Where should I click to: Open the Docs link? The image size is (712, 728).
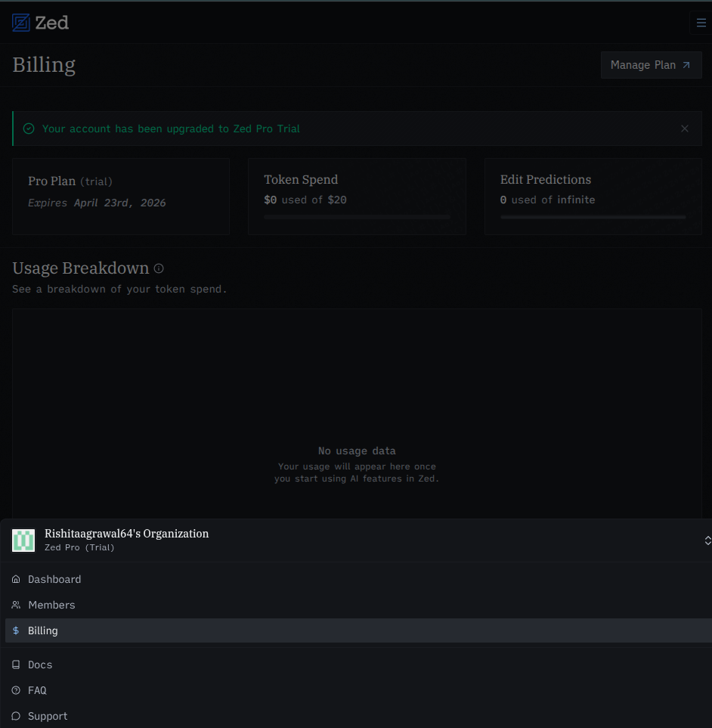[356, 664]
